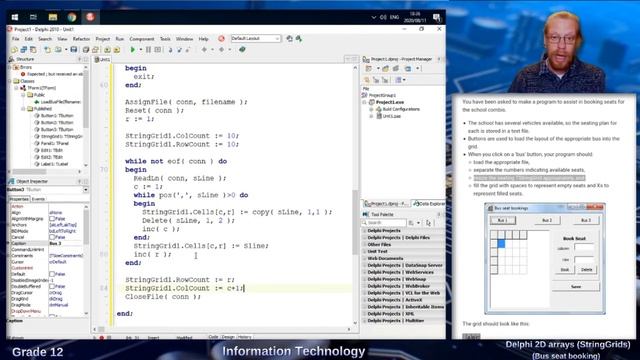Image resolution: width=640 pixels, height=360 pixels.
Task: Expand the Build Configurations node
Action: coord(371,109)
